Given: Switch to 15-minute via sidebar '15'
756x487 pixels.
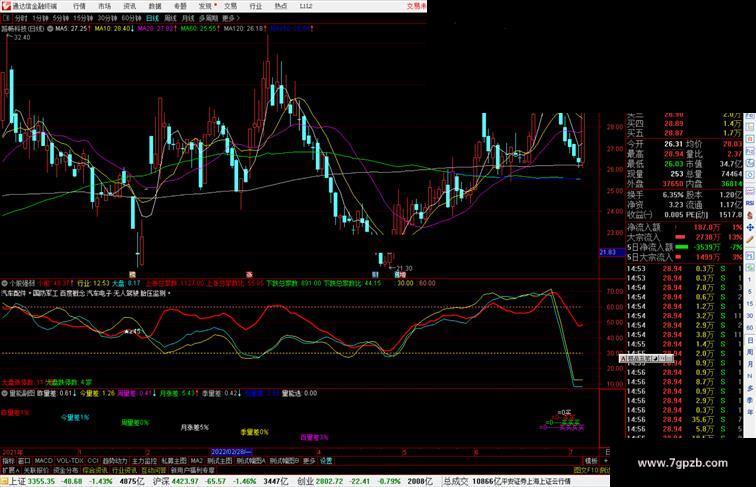Looking at the screenshot, I should pyautogui.click(x=750, y=303).
